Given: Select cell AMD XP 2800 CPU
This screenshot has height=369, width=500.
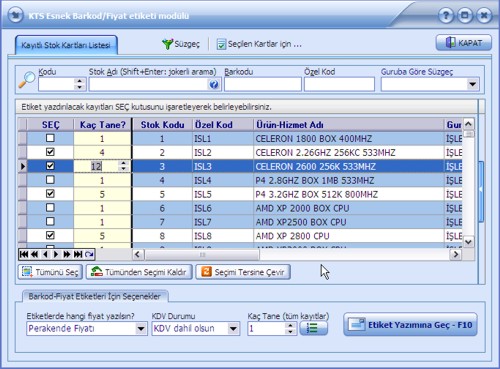Looking at the screenshot, I should [348, 236].
